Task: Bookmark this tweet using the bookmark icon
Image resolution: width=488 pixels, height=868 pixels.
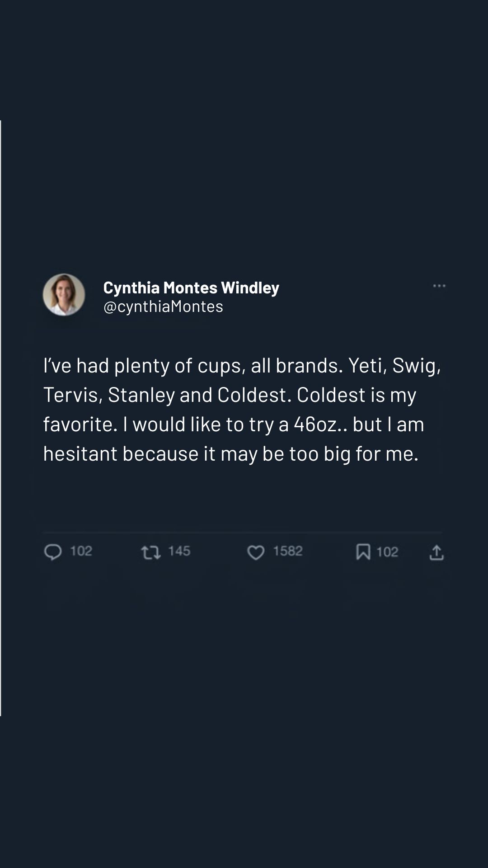Action: (x=363, y=552)
